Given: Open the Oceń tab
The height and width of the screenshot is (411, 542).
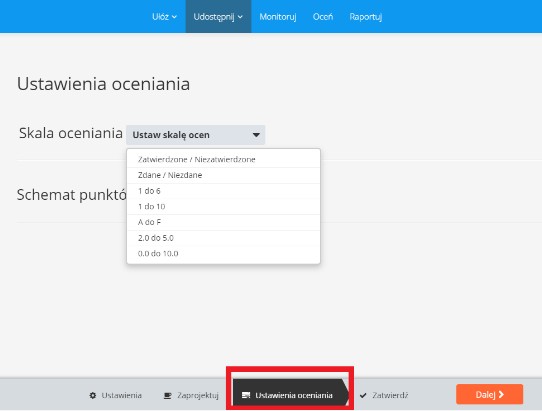Looking at the screenshot, I should [x=323, y=17].
